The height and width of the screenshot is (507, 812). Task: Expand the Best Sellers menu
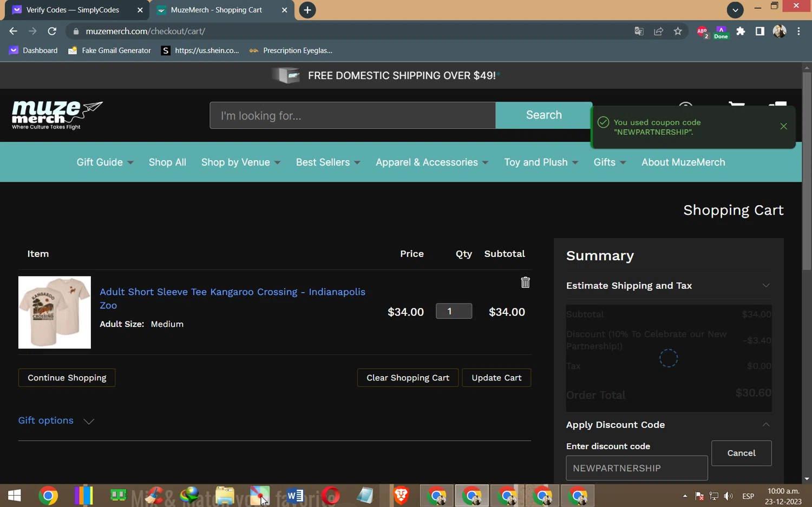pyautogui.click(x=328, y=162)
